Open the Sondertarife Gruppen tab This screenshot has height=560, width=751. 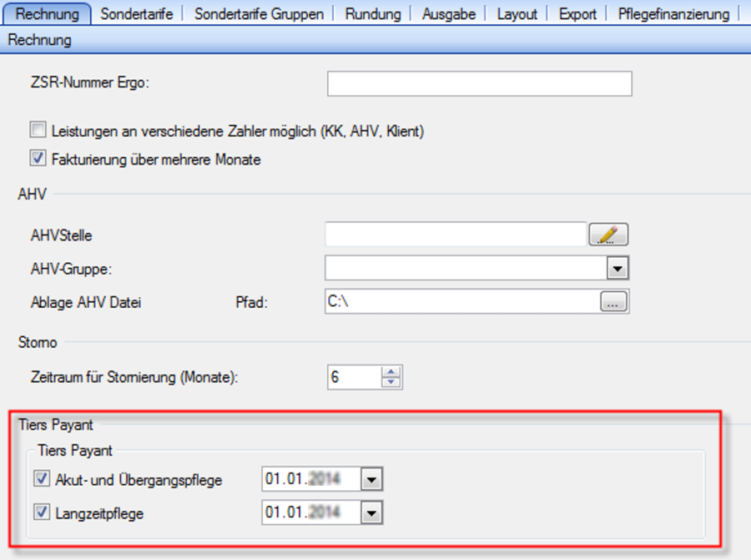pos(259,14)
